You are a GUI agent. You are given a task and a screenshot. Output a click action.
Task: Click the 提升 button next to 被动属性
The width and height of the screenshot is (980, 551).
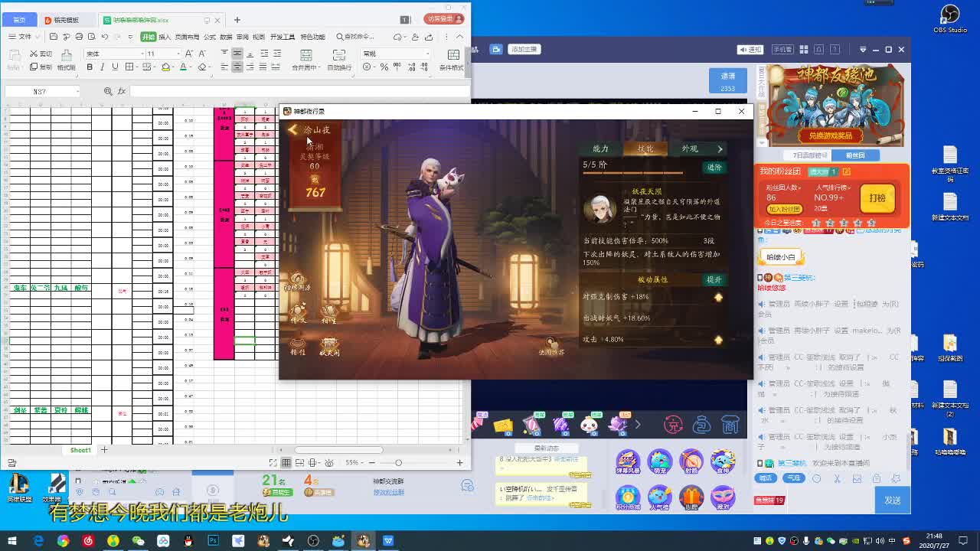click(x=714, y=279)
